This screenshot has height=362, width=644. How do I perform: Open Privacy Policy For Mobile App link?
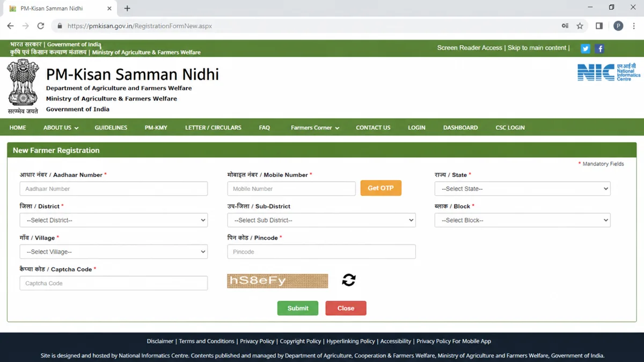pyautogui.click(x=454, y=341)
